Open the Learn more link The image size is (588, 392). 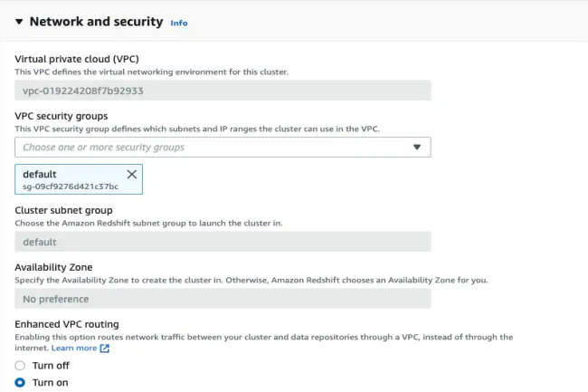tap(73, 348)
